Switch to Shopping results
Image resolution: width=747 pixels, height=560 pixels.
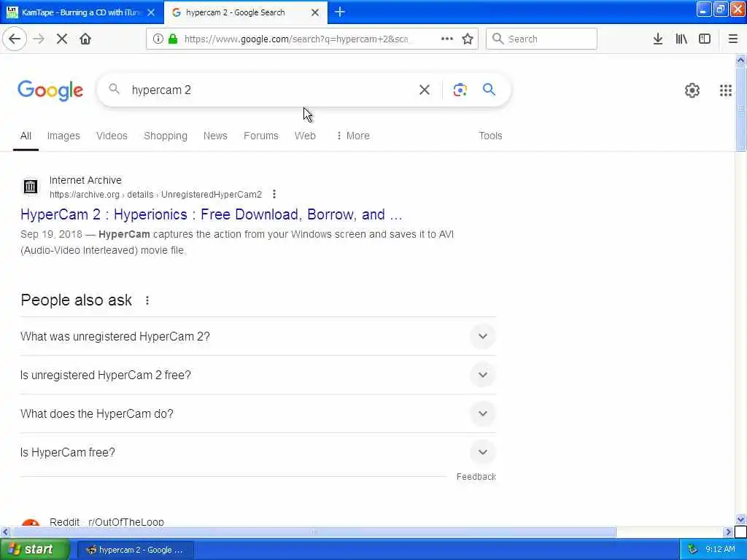[166, 136]
